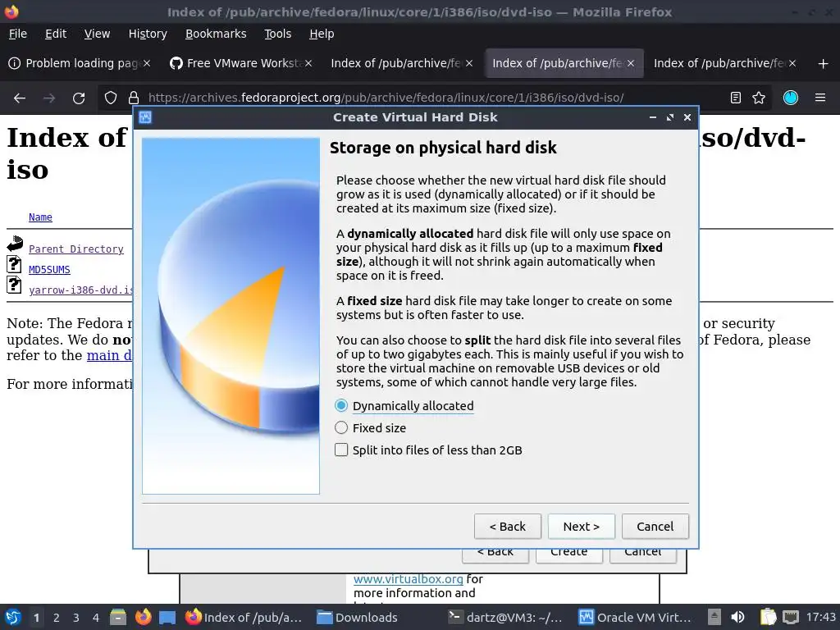Open the History menu in Firefox
This screenshot has height=630, width=840.
(148, 34)
